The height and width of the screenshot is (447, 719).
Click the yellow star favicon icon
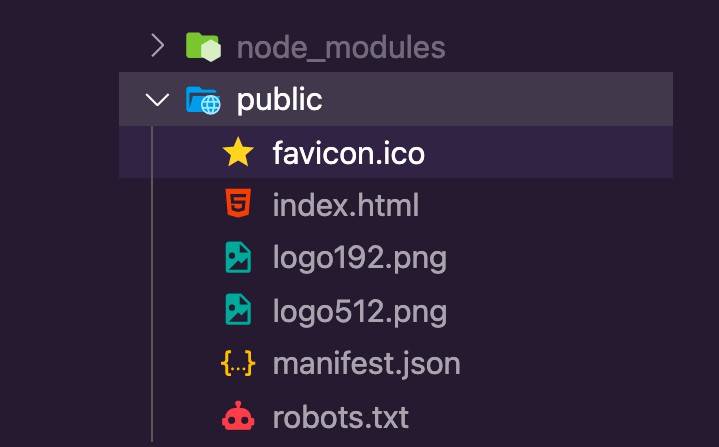pyautogui.click(x=238, y=153)
